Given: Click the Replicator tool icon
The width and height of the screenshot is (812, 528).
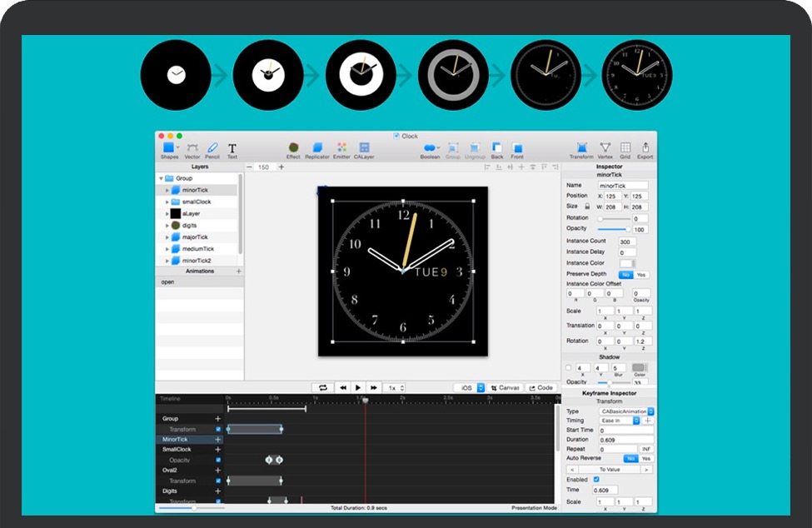Looking at the screenshot, I should coord(317,148).
